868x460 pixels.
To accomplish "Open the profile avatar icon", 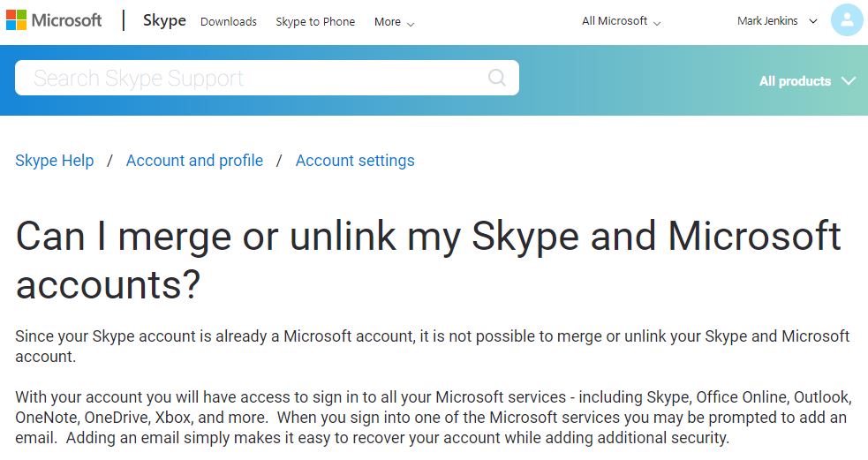I will [847, 20].
